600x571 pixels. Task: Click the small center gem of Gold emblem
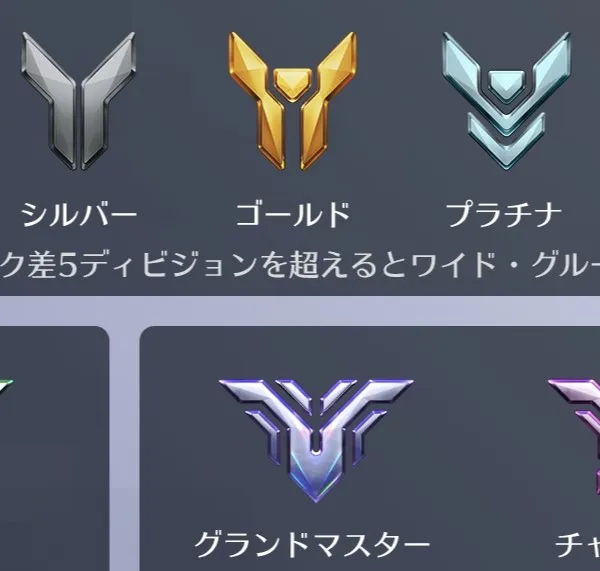(x=293, y=83)
